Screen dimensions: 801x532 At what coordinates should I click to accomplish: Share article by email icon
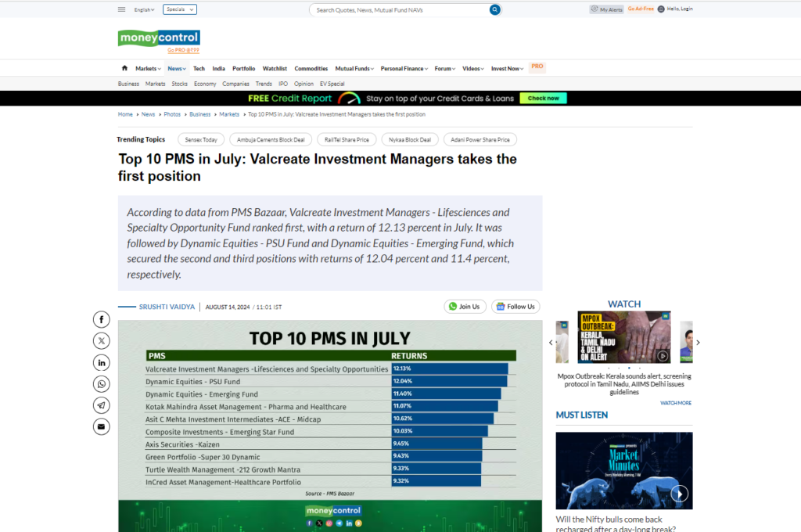point(101,426)
